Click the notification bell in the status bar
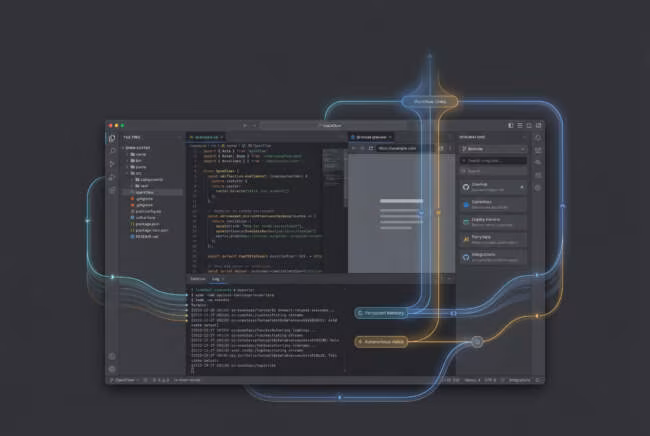 tap(538, 380)
